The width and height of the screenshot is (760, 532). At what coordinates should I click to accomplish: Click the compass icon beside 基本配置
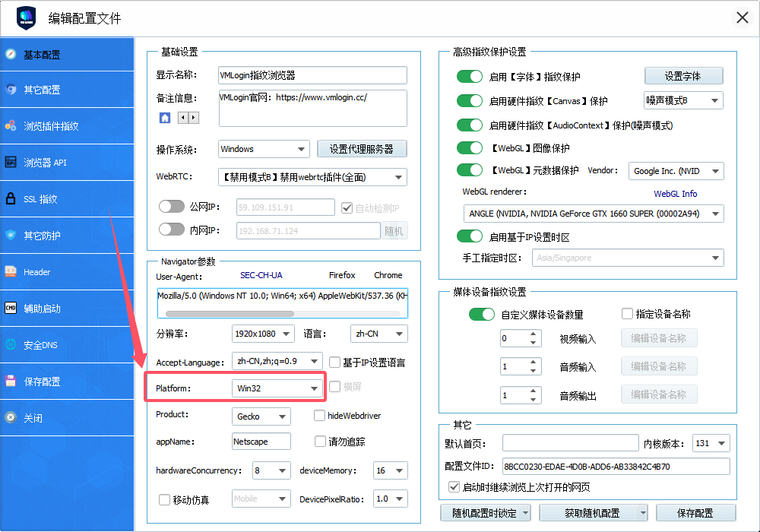(x=11, y=54)
